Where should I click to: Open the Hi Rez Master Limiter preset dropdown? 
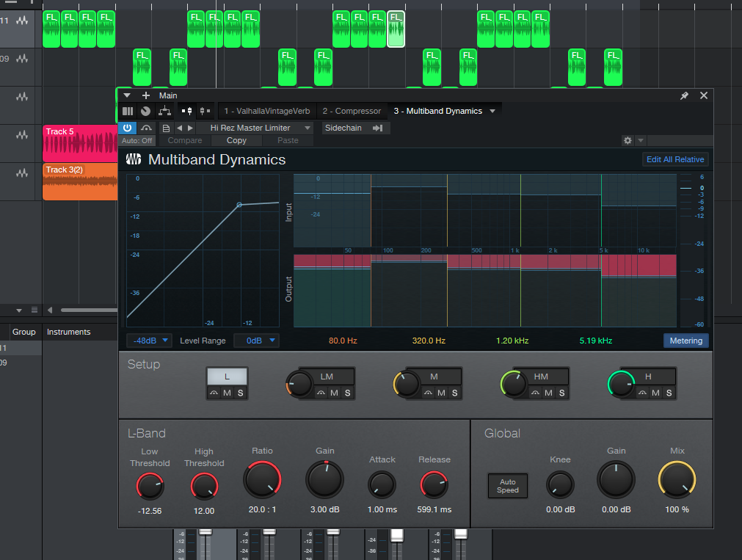click(x=255, y=128)
